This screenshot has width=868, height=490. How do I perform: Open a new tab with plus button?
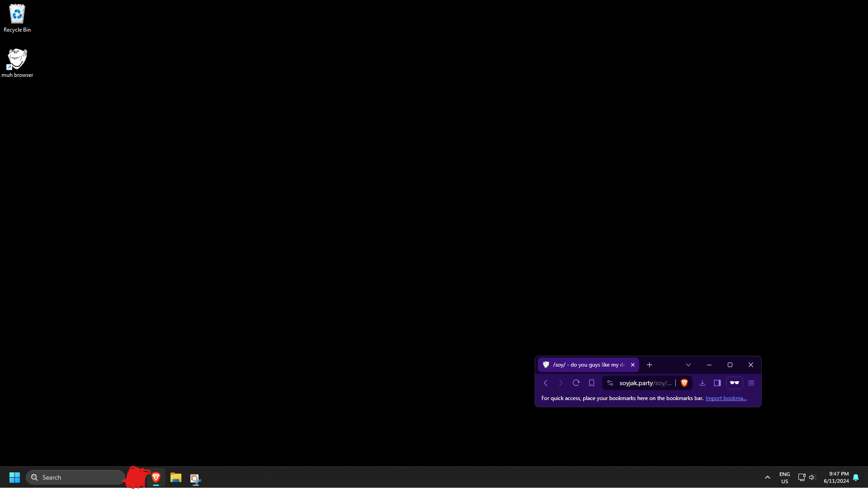click(x=650, y=365)
